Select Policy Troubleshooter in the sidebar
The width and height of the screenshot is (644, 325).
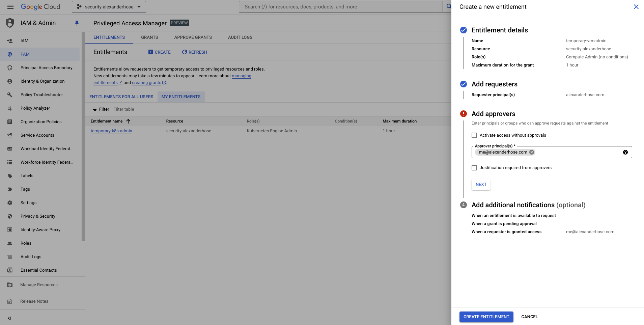tap(41, 94)
